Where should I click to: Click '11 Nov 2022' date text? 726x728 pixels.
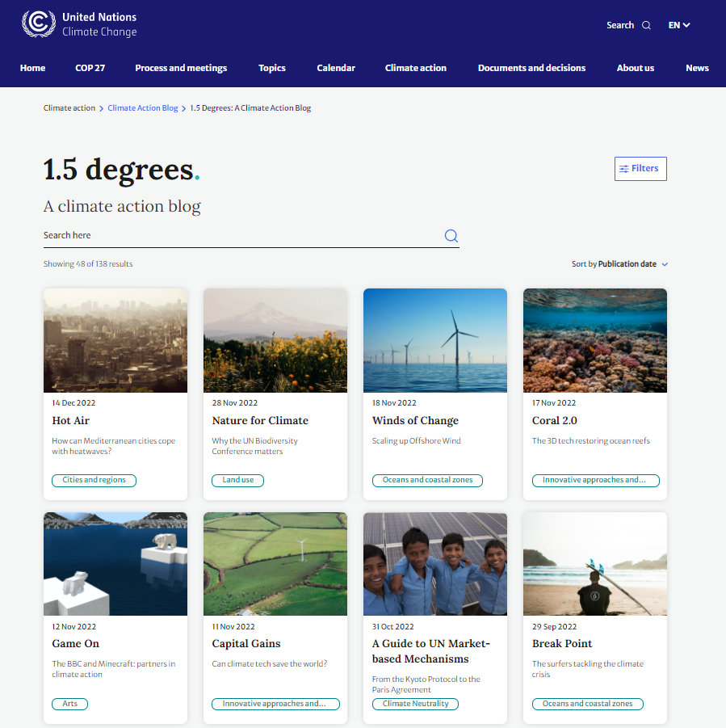pyautogui.click(x=233, y=627)
